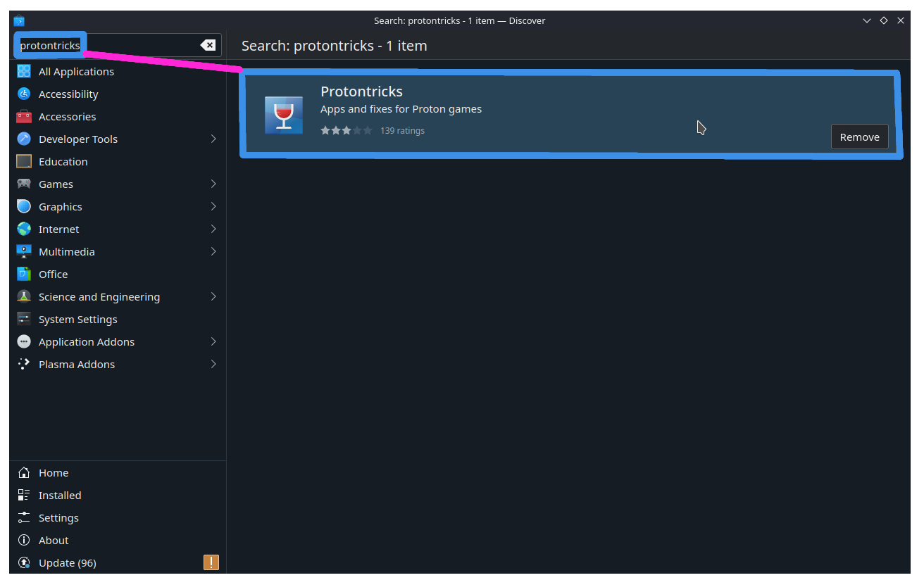Expand the Games category arrow

[x=213, y=184]
